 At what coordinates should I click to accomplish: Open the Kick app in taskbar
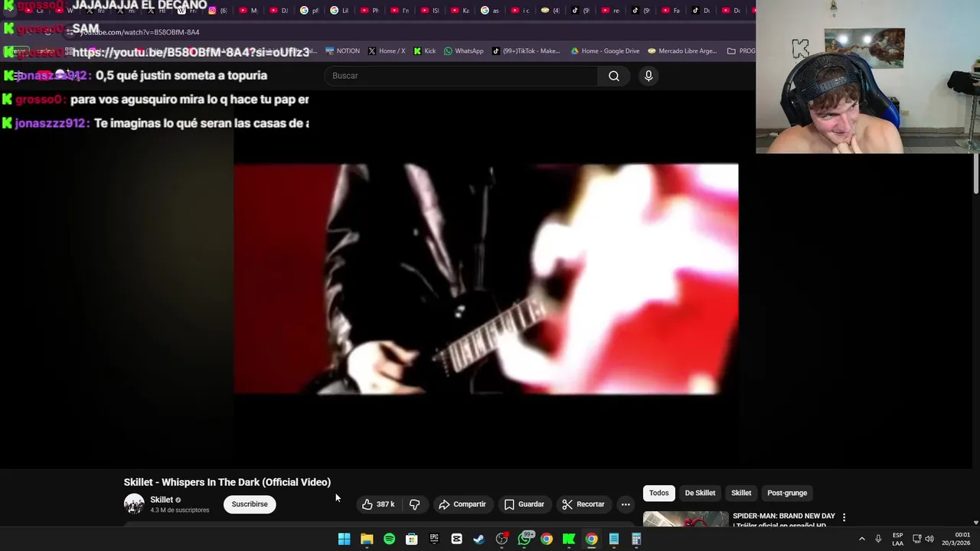[569, 539]
